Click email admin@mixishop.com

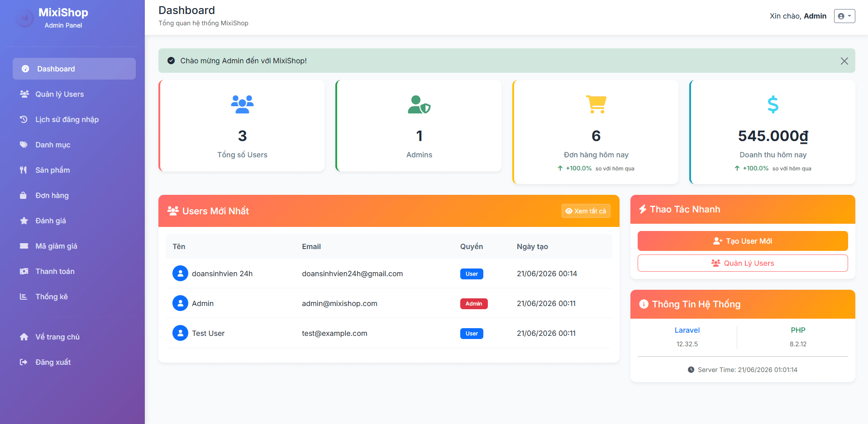339,303
